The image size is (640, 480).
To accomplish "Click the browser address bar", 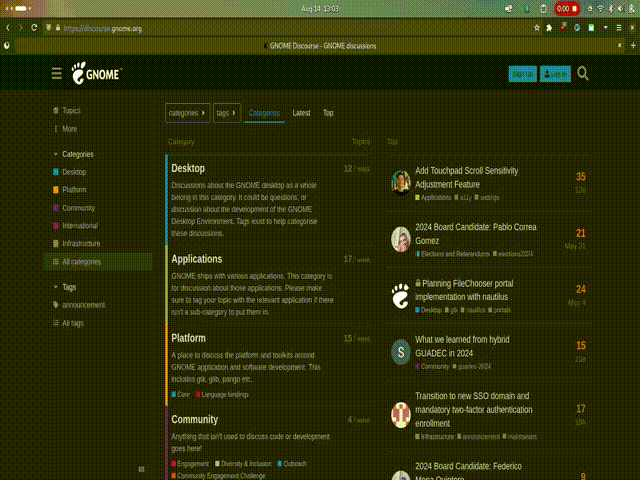I will 286,28.
